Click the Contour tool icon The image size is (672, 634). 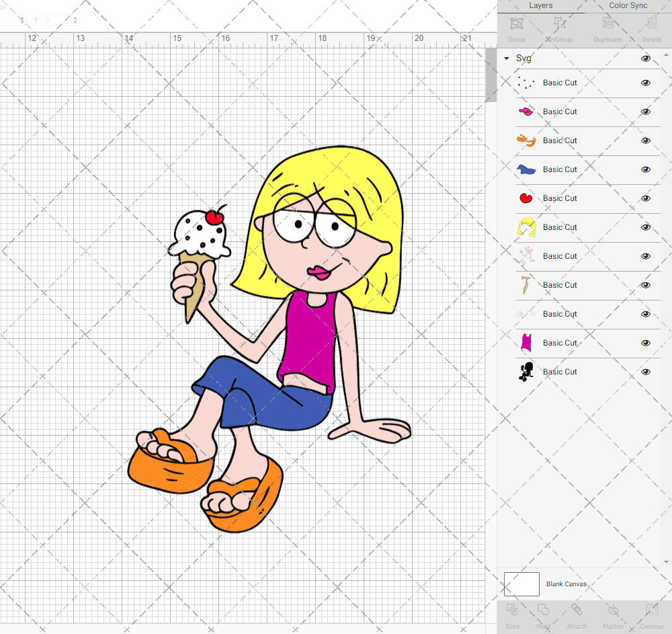(x=651, y=610)
